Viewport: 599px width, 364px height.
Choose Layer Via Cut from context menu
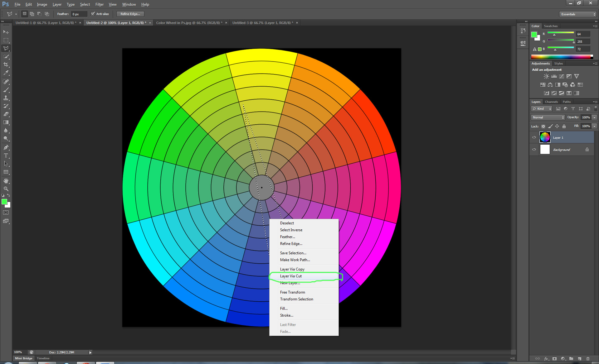tap(291, 276)
